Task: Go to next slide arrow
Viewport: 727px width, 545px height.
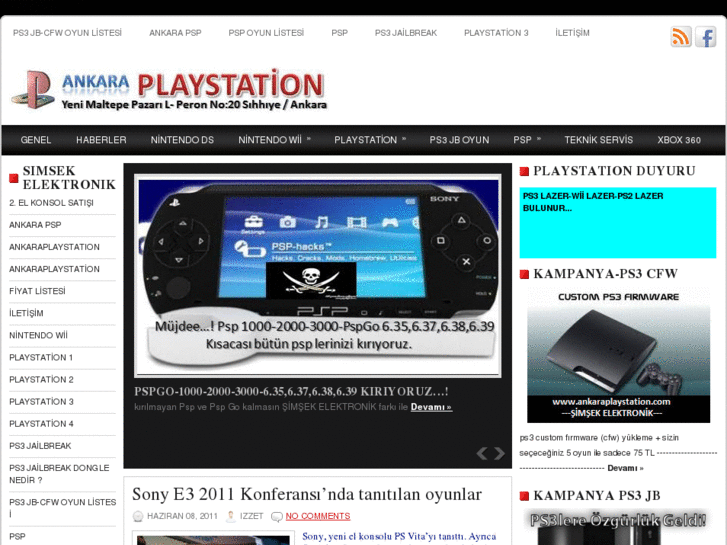Action: pos(499,453)
